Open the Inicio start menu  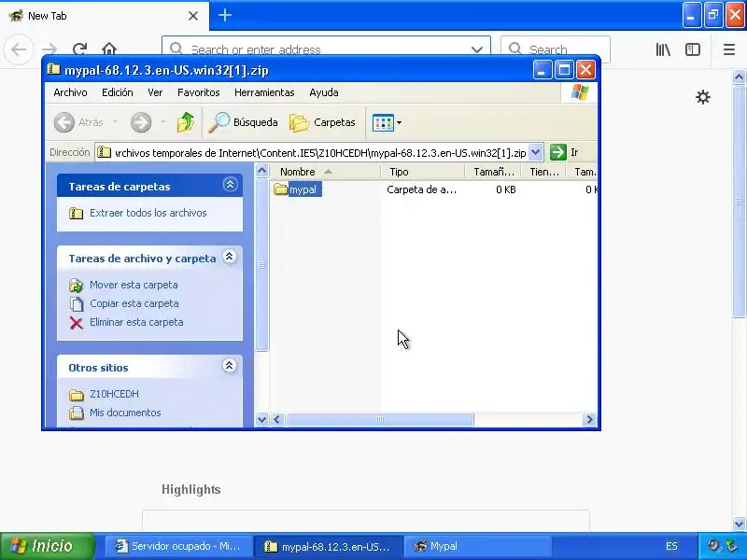pyautogui.click(x=48, y=546)
